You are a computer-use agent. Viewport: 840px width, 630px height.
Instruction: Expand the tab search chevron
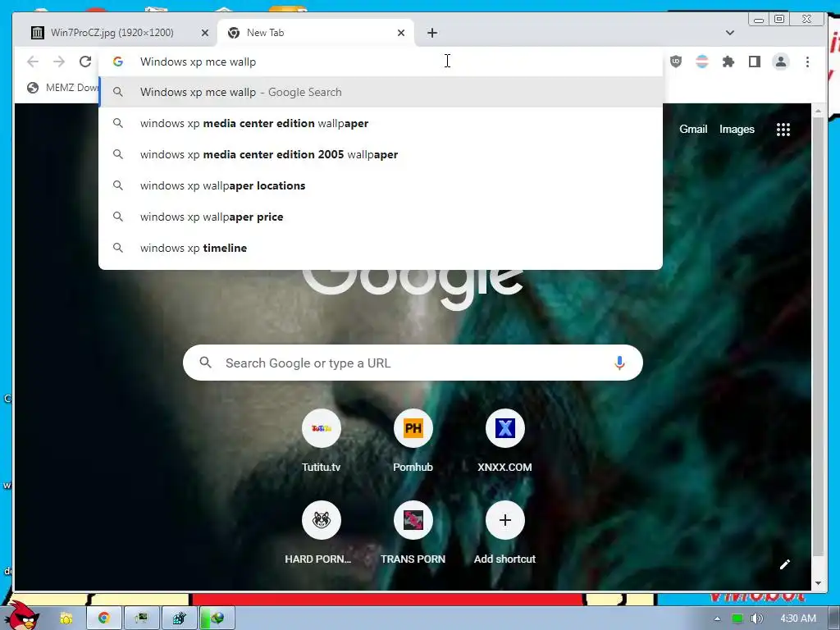click(x=729, y=33)
